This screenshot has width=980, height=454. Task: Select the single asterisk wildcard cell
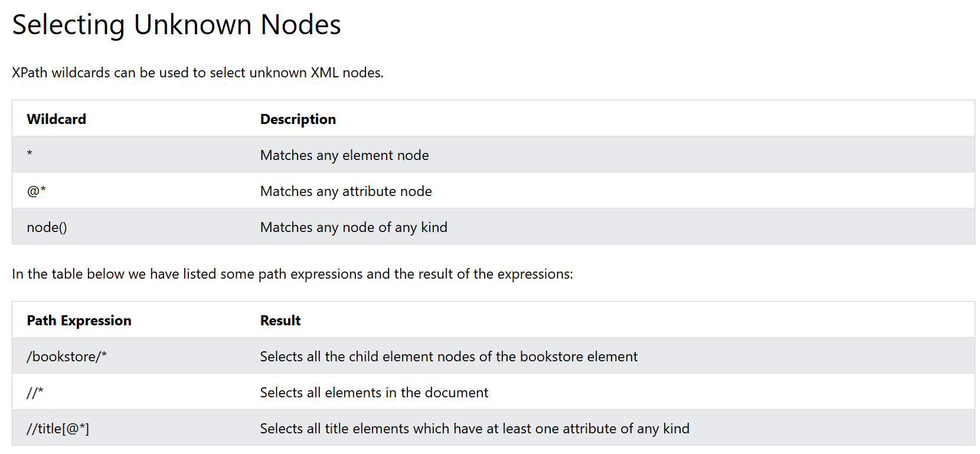[x=30, y=155]
